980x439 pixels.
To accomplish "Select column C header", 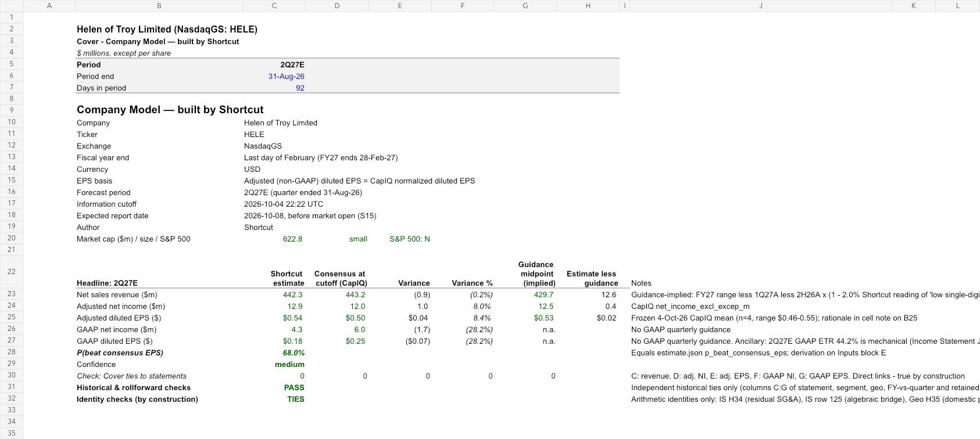I will coord(274,6).
